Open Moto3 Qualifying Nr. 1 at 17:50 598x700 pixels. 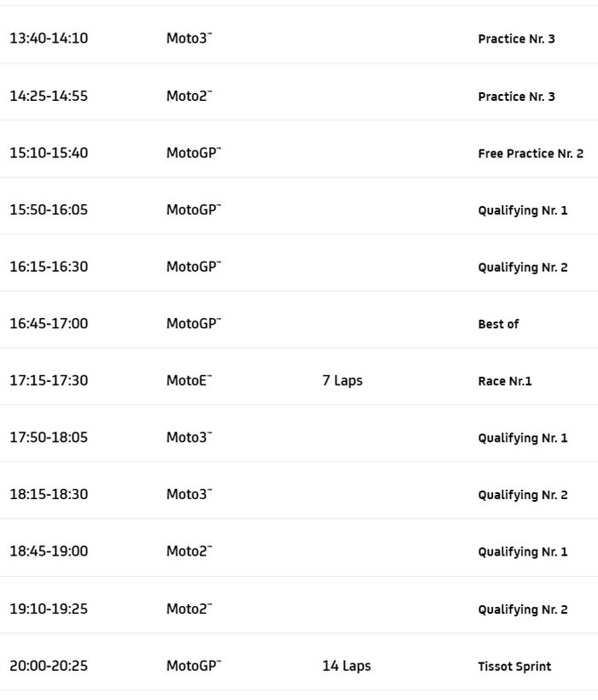pos(522,438)
